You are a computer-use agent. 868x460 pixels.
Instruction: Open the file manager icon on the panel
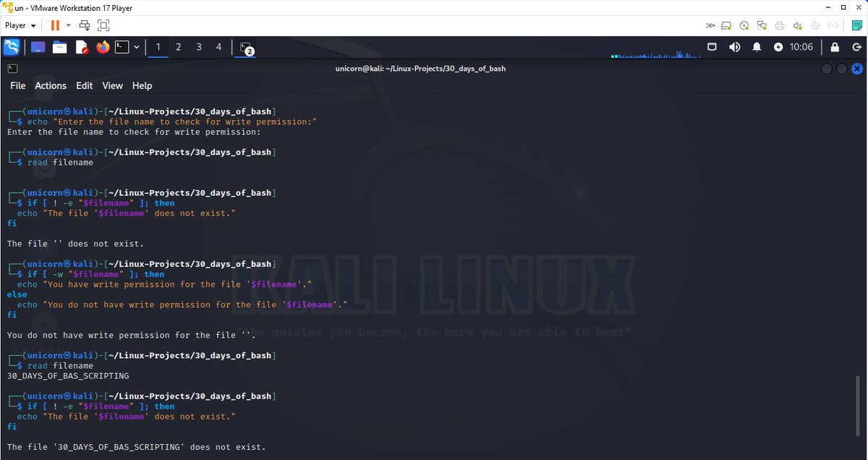(59, 46)
